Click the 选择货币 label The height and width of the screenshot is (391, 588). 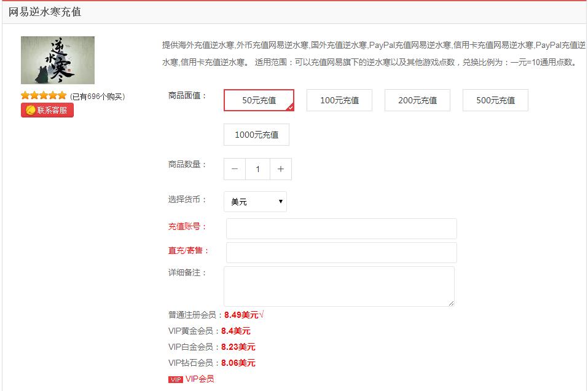[x=187, y=199]
